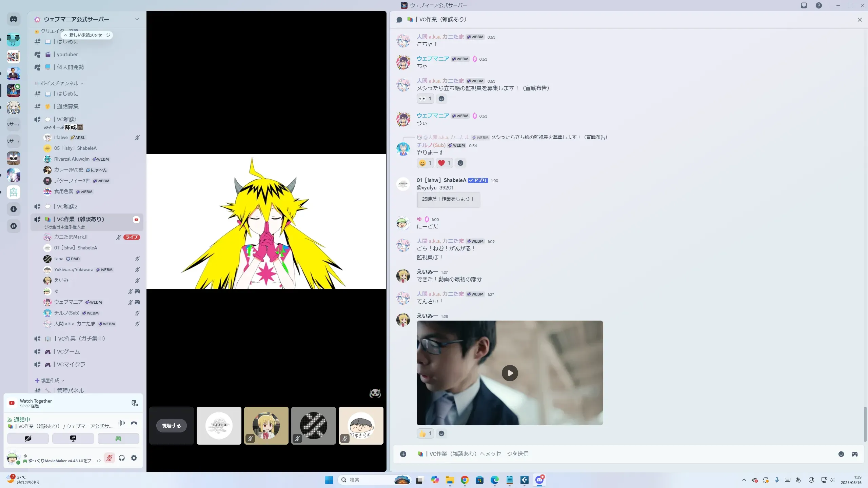The height and width of the screenshot is (488, 868).
Task: Expand the ウェブマニア公式サーバー server dropdown menu
Action: 137,19
